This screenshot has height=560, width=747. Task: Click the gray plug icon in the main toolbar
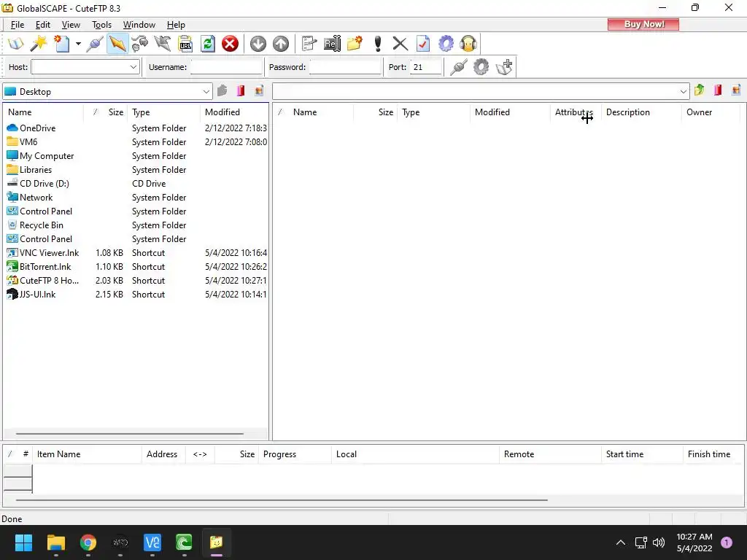(94, 44)
